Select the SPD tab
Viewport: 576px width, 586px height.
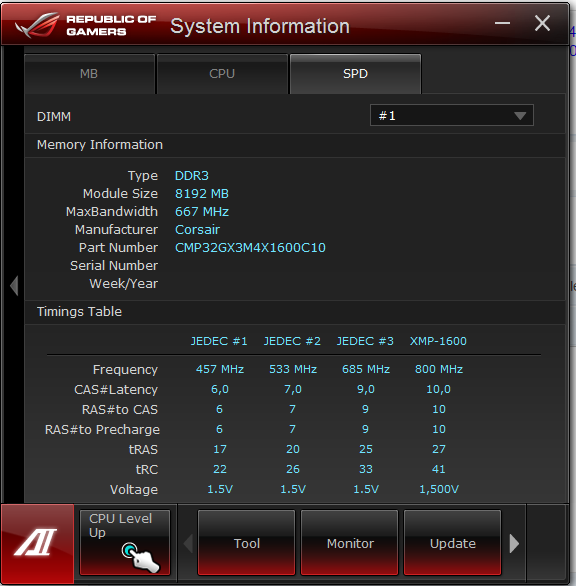(355, 74)
